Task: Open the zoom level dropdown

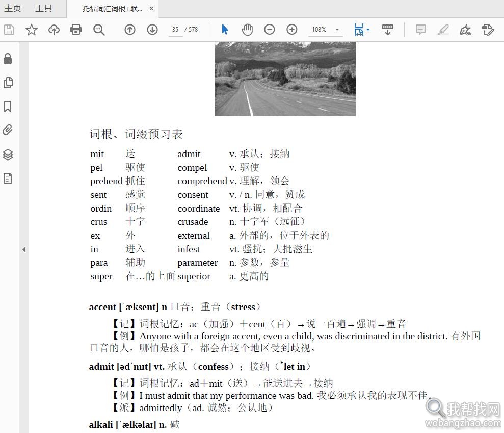Action: [337, 30]
